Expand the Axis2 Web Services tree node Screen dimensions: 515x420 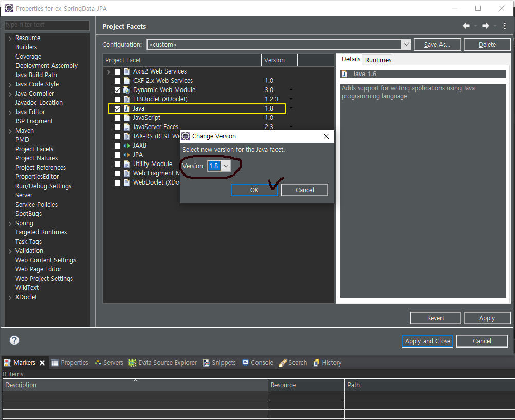coord(109,71)
